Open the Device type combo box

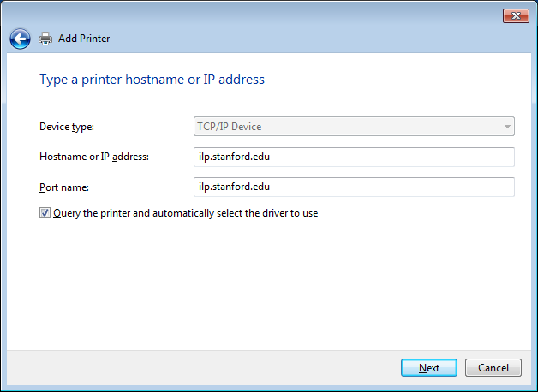[354, 127]
